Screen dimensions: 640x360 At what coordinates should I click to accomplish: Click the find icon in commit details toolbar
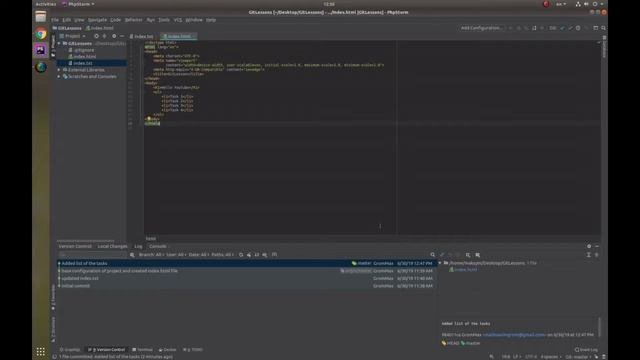(433, 255)
